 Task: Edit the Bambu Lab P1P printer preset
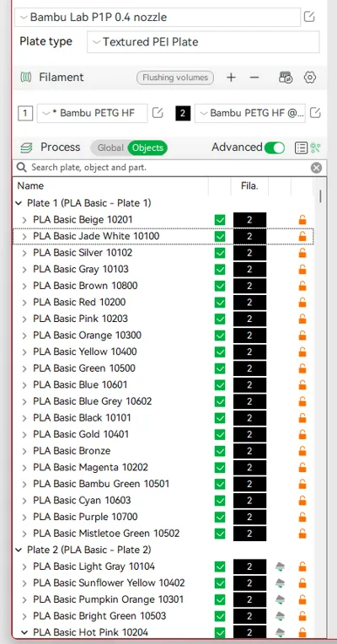[x=309, y=17]
